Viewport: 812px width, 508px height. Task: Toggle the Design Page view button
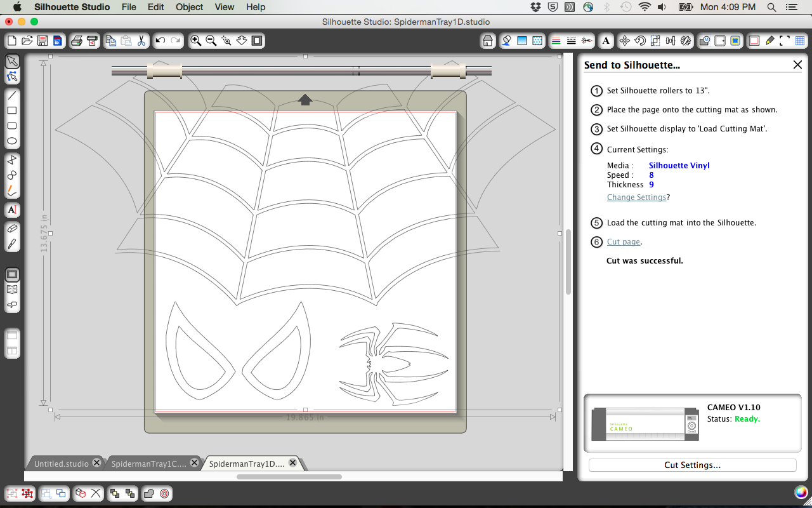pos(11,275)
